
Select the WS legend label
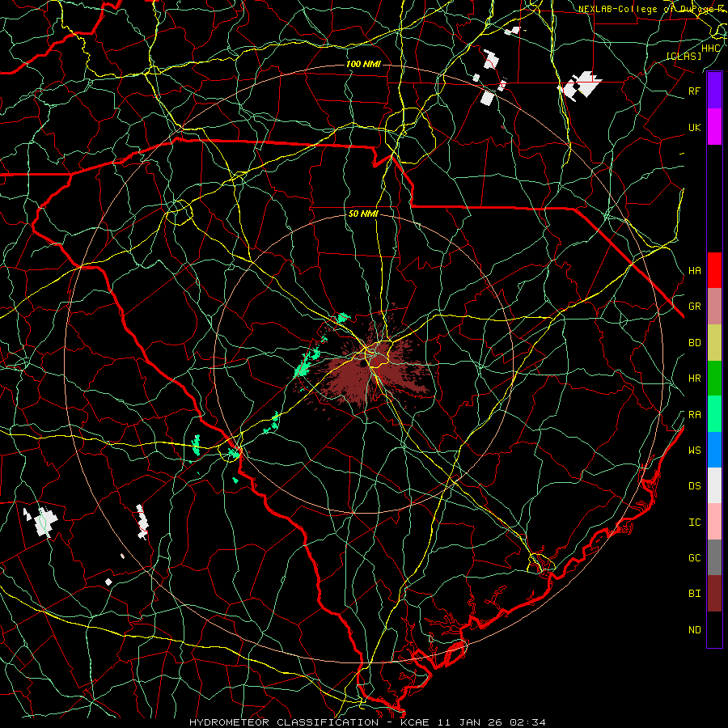[695, 450]
